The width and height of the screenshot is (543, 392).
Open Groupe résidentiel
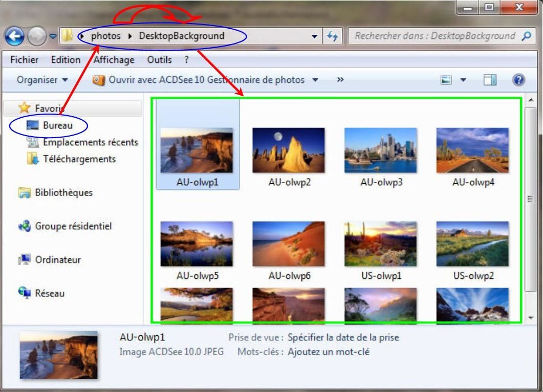point(73,226)
